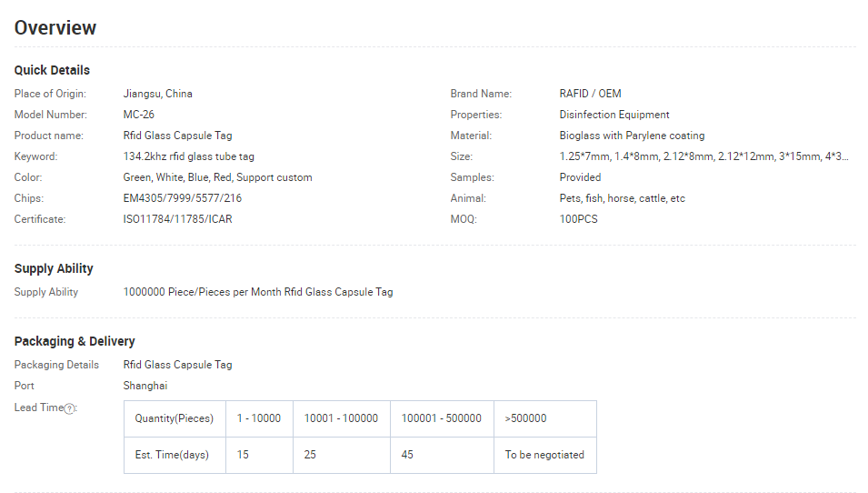Click the 'Chips:' label

point(29,198)
